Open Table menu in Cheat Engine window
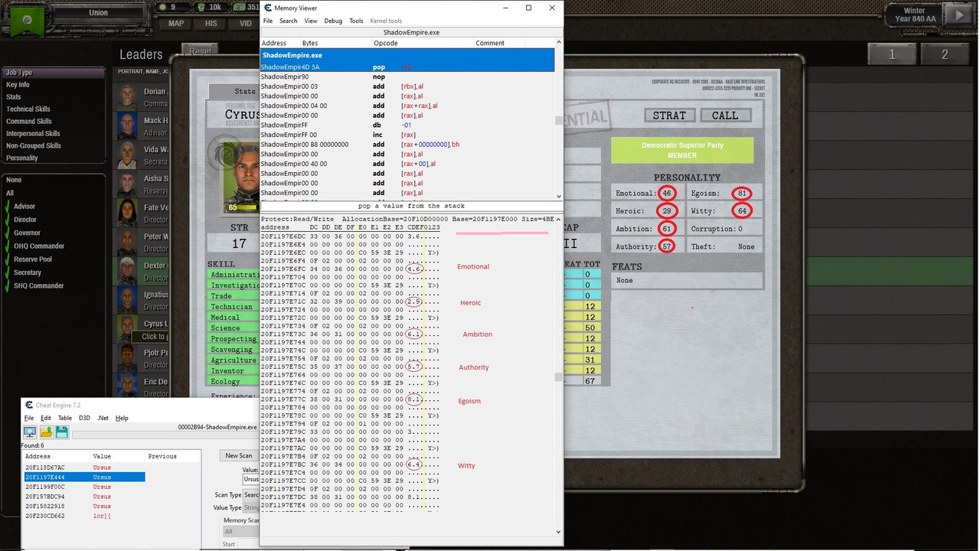Image resolution: width=980 pixels, height=551 pixels. click(x=65, y=418)
